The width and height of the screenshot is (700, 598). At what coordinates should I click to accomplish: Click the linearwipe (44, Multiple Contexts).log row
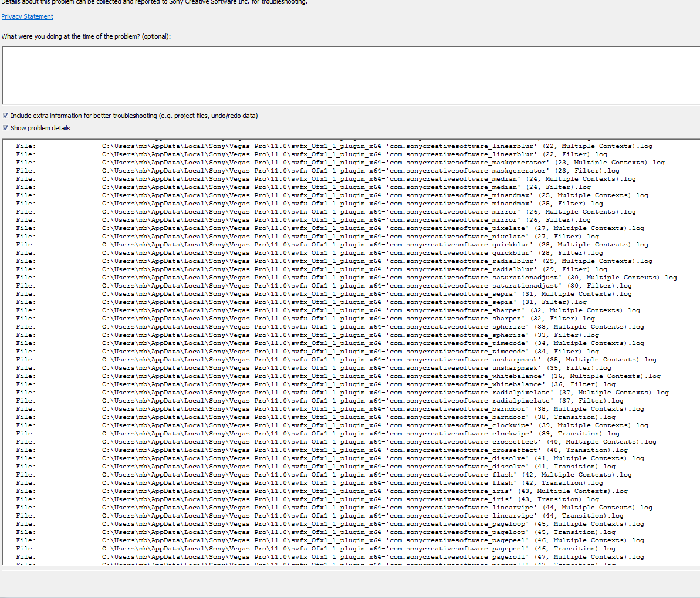click(x=334, y=508)
